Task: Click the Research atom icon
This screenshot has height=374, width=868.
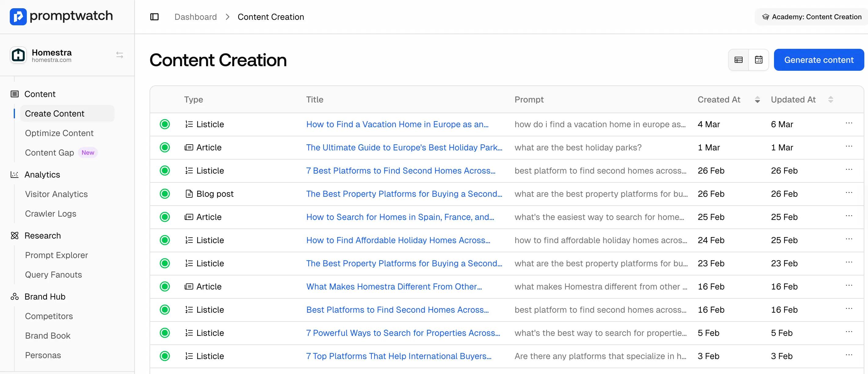Action: click(14, 236)
